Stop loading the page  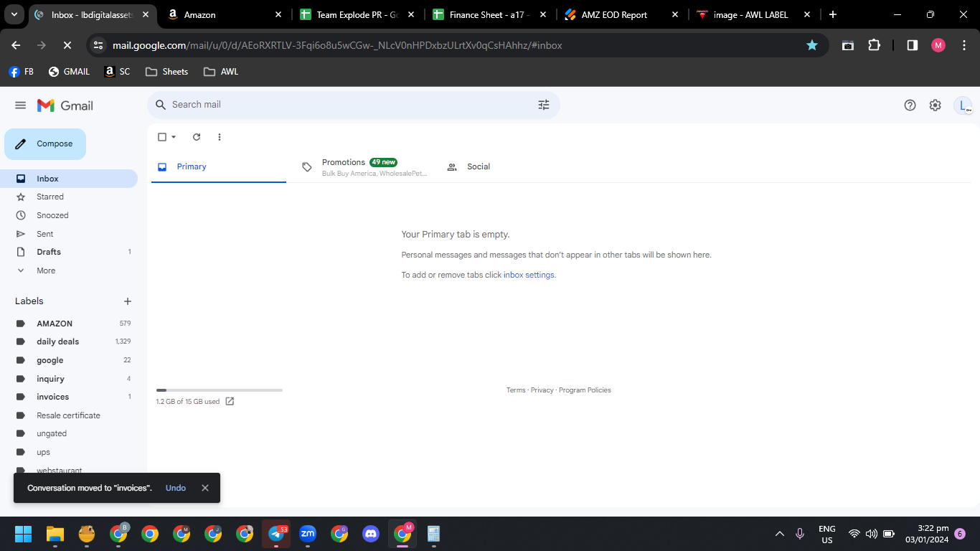pos(67,45)
